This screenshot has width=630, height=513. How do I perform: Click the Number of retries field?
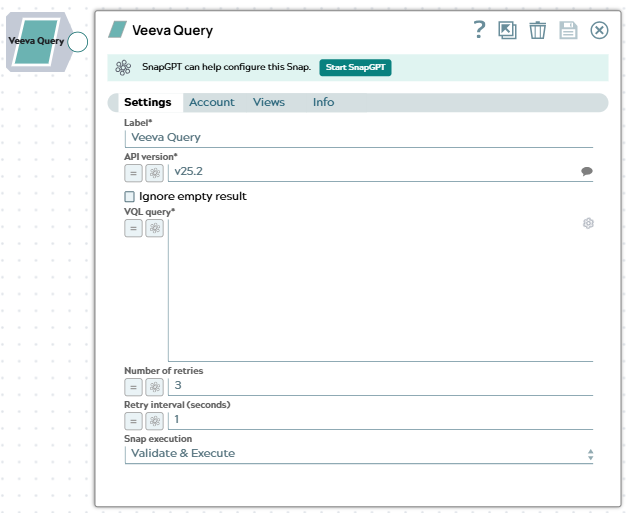point(380,386)
